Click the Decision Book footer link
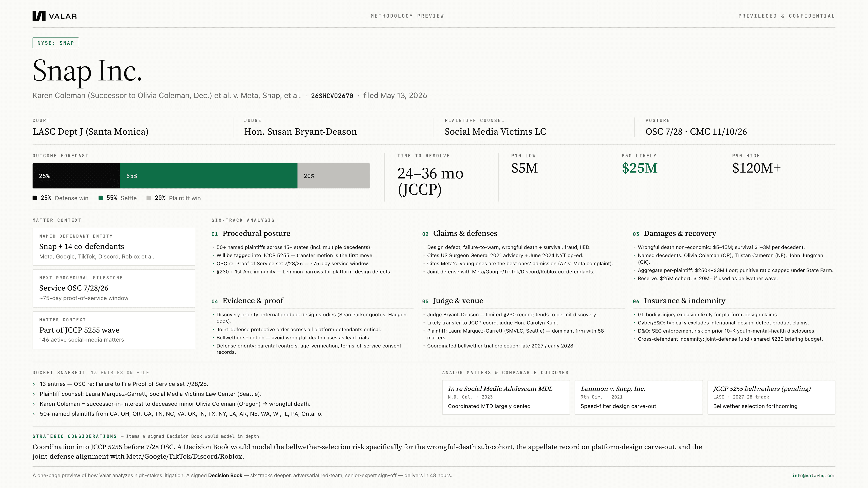 click(225, 476)
